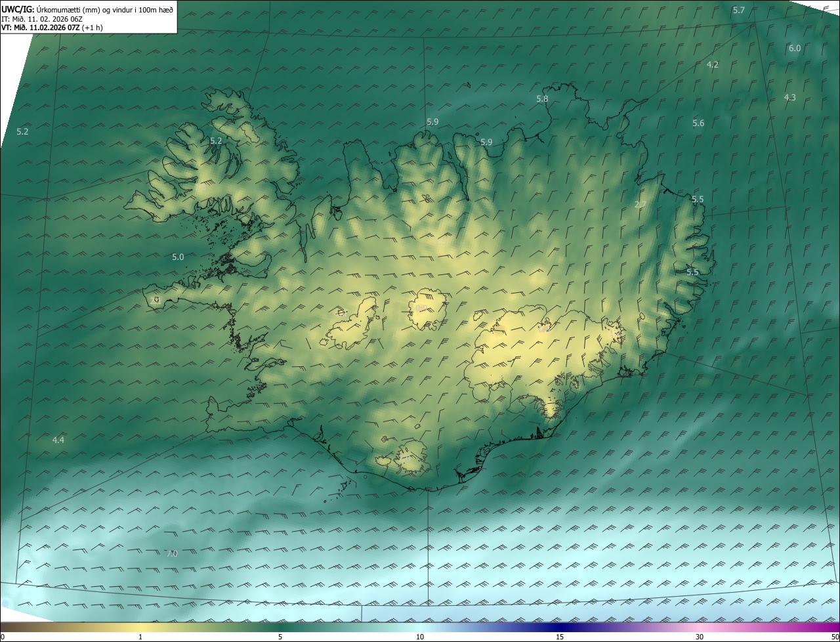Click the 4.2 precipitation value label
Image resolution: width=840 pixels, height=642 pixels.
point(713,64)
